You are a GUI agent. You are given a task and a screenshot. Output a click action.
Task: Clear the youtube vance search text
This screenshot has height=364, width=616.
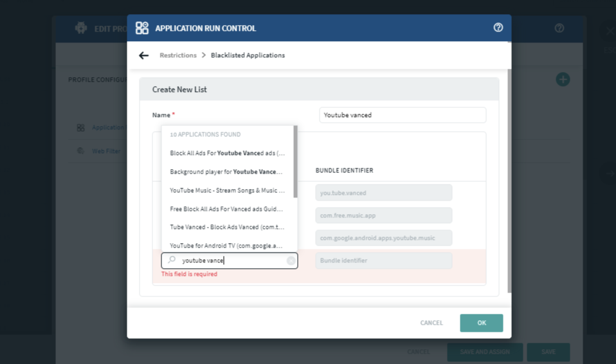pos(291,260)
